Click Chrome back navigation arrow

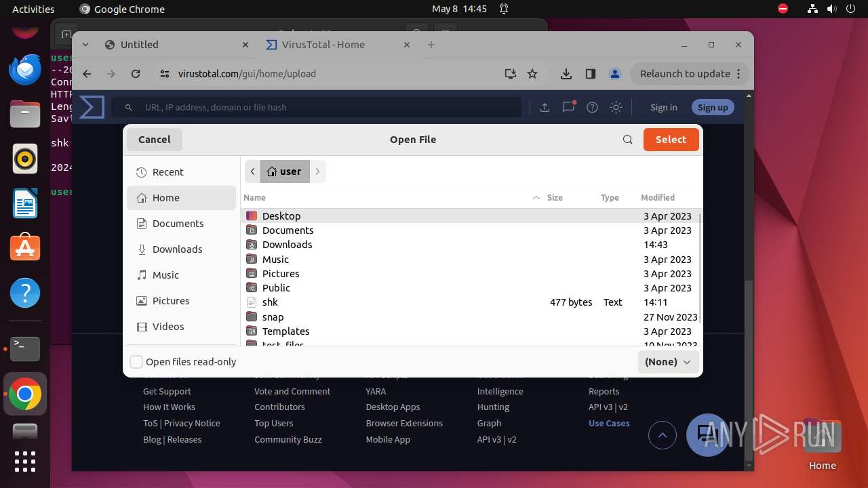(87, 74)
